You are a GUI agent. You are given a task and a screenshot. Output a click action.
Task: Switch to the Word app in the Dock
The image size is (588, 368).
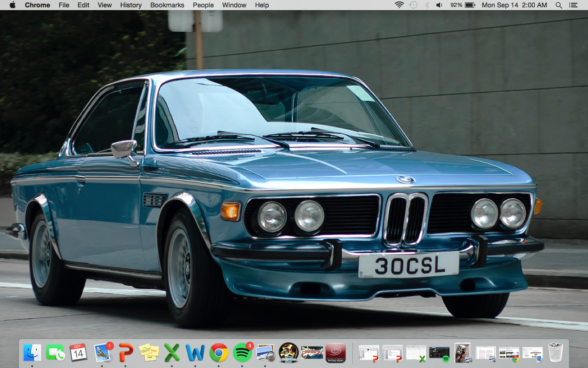pyautogui.click(x=195, y=353)
